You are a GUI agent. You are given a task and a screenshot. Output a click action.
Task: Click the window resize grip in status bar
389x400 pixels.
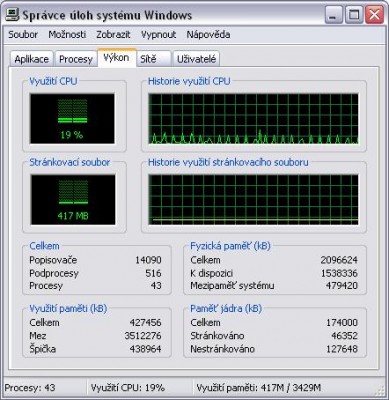pos(380,391)
